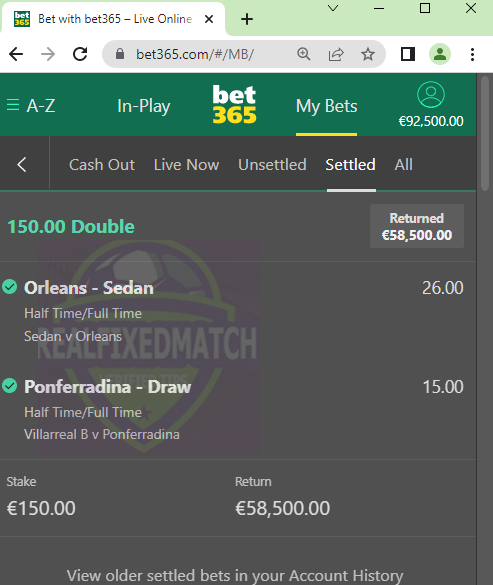Toggle the browser side panel icon
This screenshot has width=493, height=585.
click(x=408, y=54)
